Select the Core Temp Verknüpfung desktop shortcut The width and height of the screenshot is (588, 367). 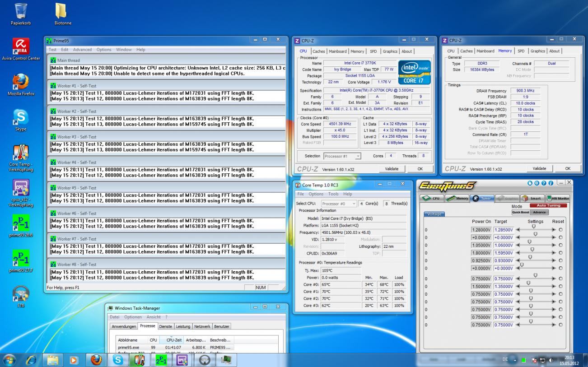pyautogui.click(x=21, y=158)
